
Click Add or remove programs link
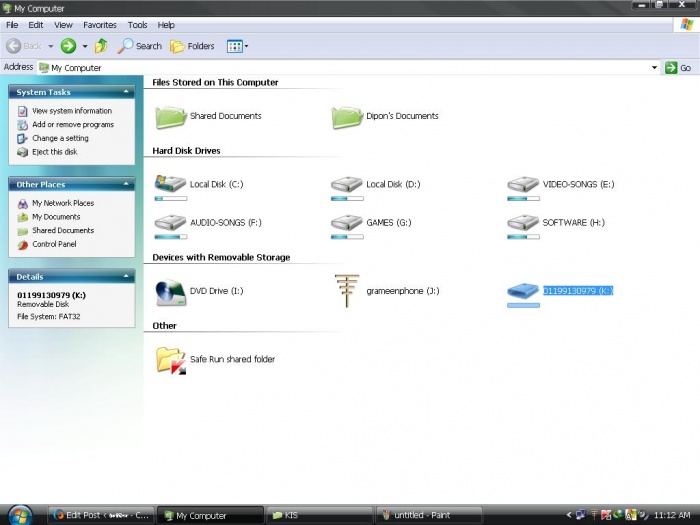[73, 125]
